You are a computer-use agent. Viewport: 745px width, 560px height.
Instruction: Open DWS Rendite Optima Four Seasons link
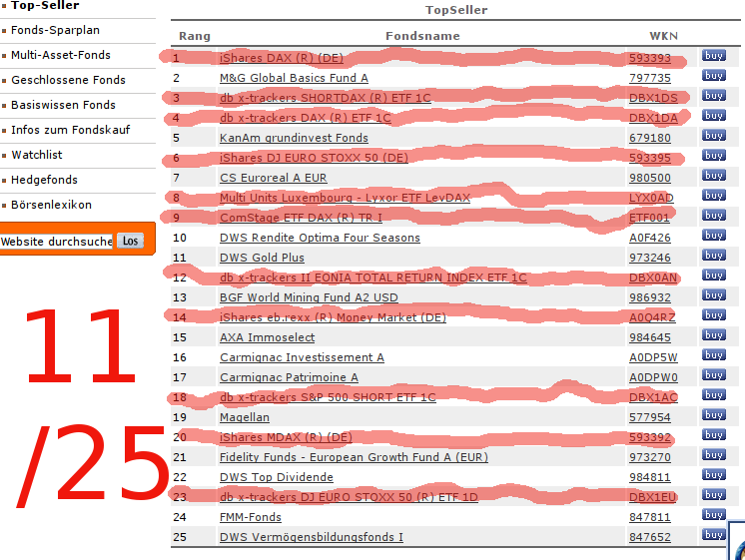pos(320,238)
